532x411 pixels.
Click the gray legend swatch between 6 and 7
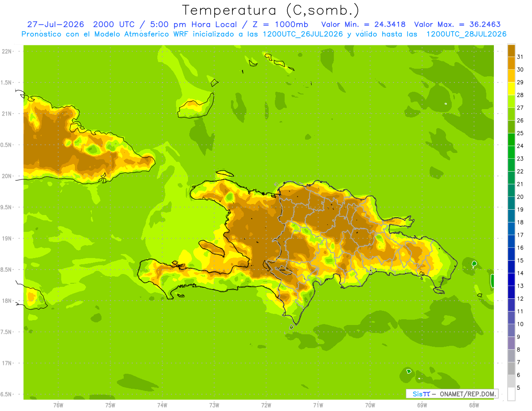pyautogui.click(x=511, y=368)
